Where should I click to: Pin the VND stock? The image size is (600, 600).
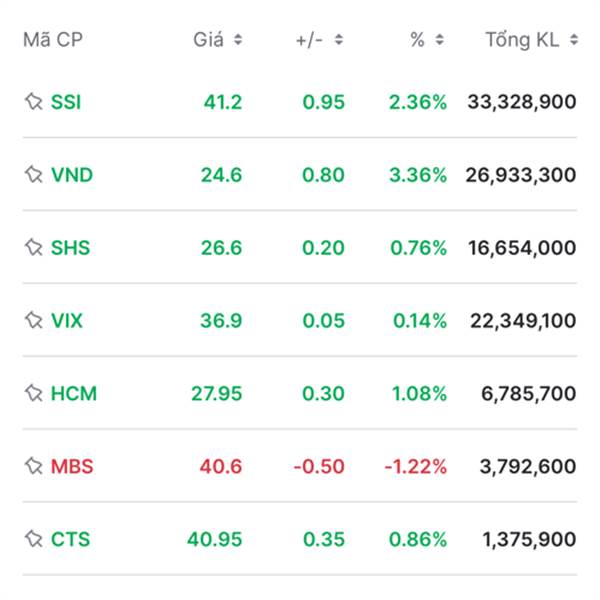(34, 175)
